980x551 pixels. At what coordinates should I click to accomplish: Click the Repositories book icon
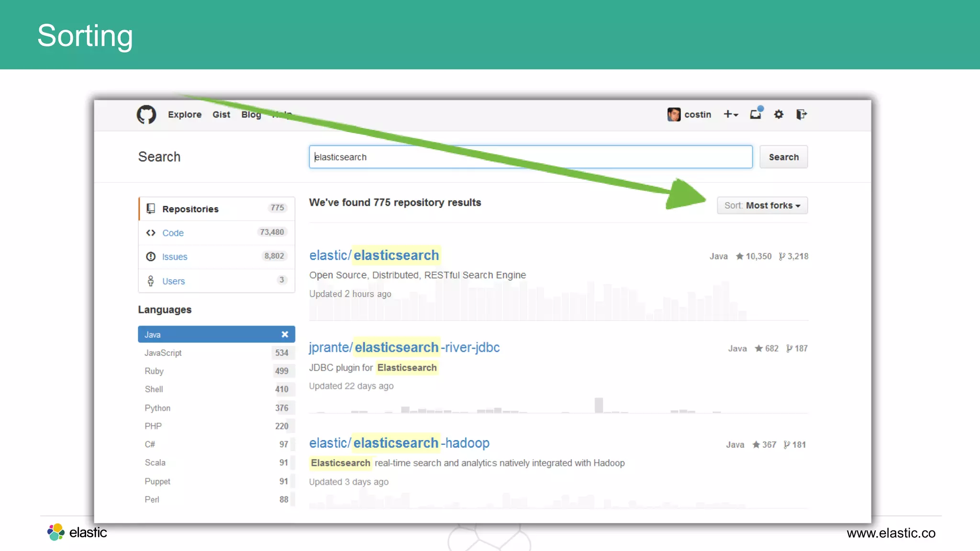151,209
